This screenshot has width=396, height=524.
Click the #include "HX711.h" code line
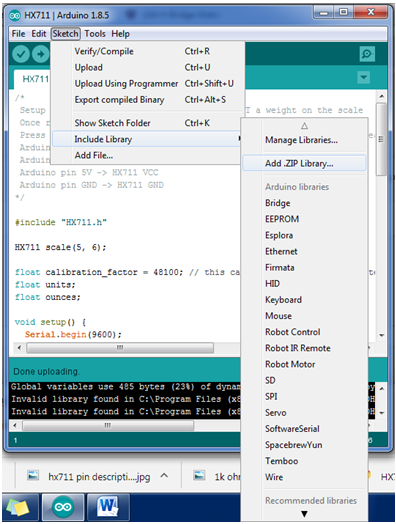pyautogui.click(x=61, y=223)
